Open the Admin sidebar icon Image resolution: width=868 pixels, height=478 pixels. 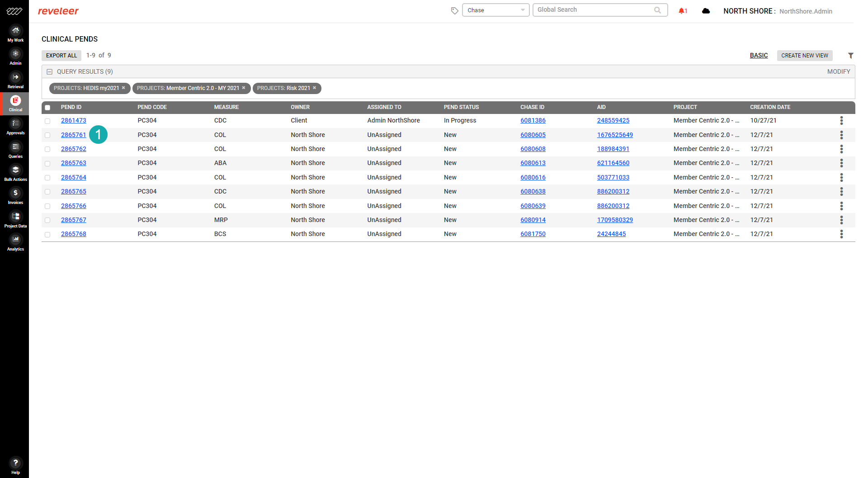pyautogui.click(x=15, y=57)
